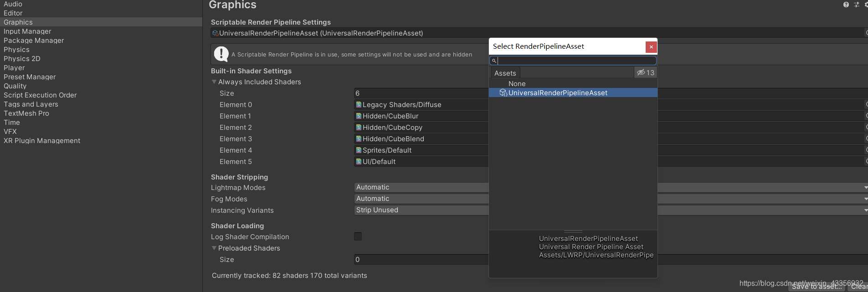Focus the asset picker search field
Screen dimensions: 868x292
[x=573, y=61]
